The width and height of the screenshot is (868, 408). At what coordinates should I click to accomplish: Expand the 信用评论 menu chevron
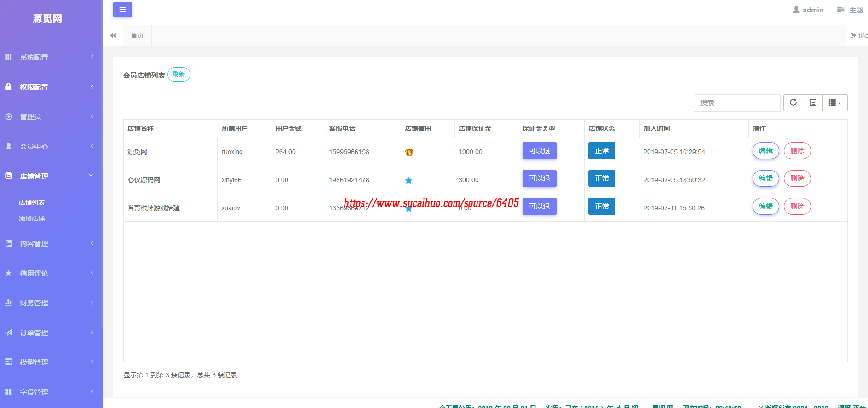pyautogui.click(x=92, y=273)
